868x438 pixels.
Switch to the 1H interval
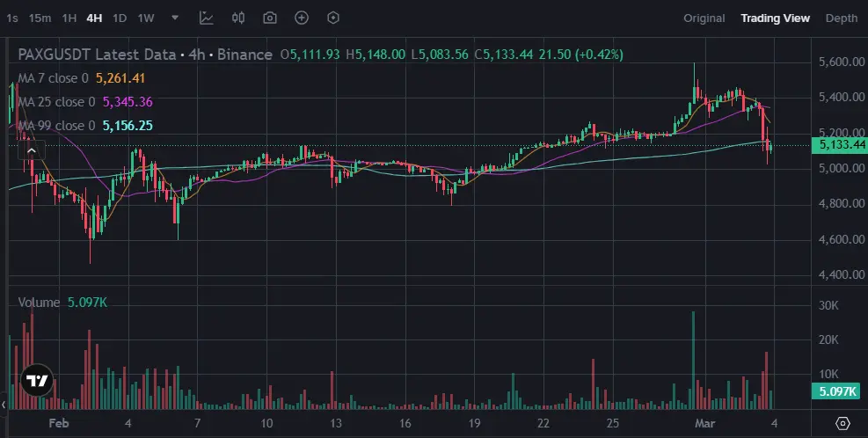click(x=69, y=18)
